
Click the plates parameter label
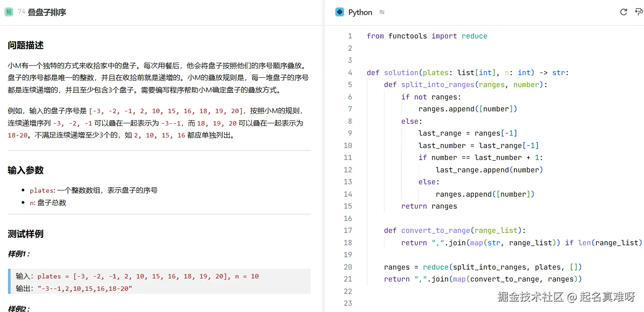pyautogui.click(x=41, y=190)
